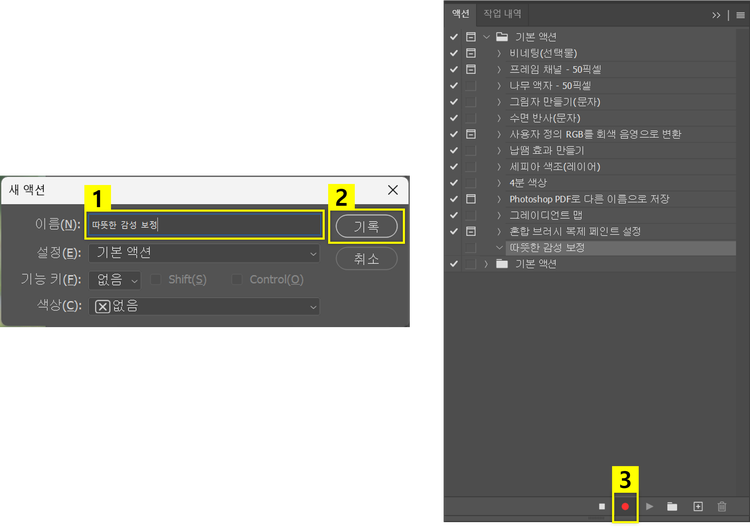Open the 기능 키 없음 dropdown
The width and height of the screenshot is (750, 527).
click(x=115, y=280)
